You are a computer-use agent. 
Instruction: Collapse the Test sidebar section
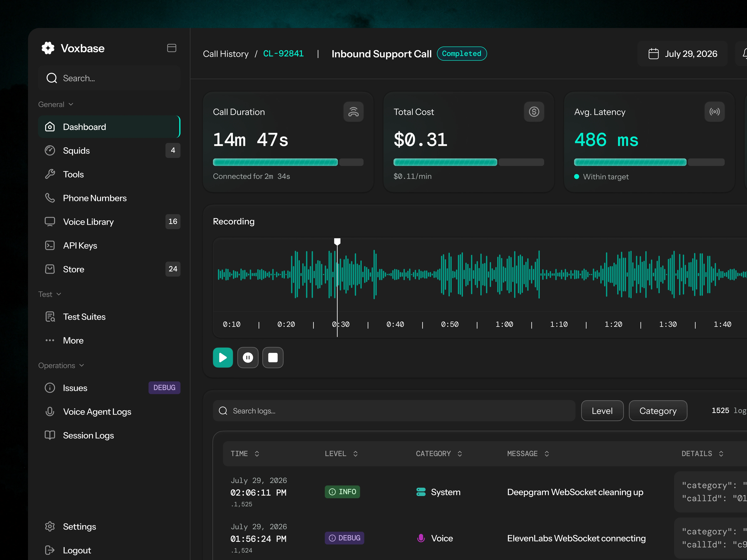50,294
